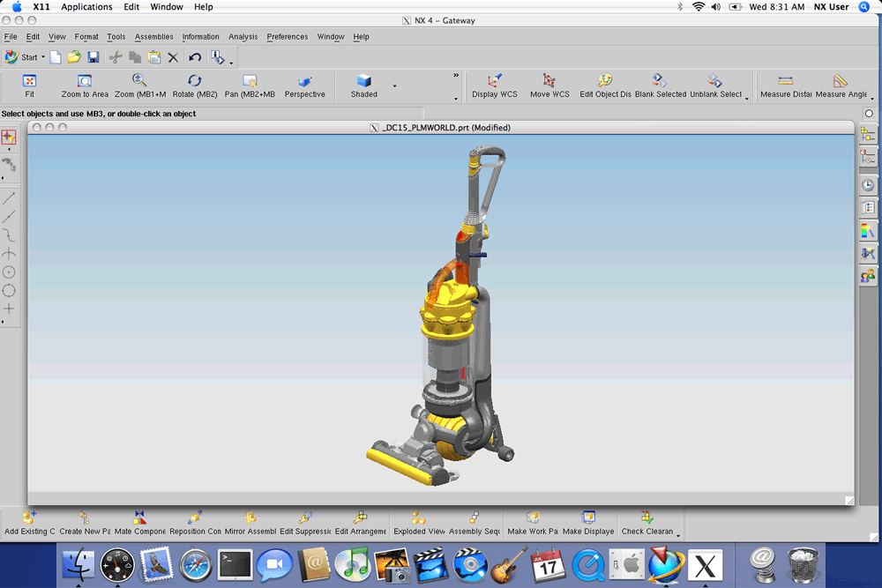Click the Spotlight search icon
The height and width of the screenshot is (588, 882).
(x=864, y=7)
